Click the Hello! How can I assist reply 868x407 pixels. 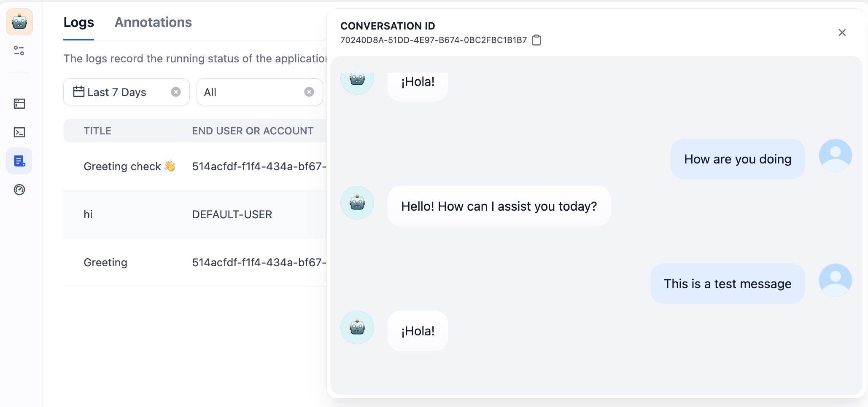point(499,206)
